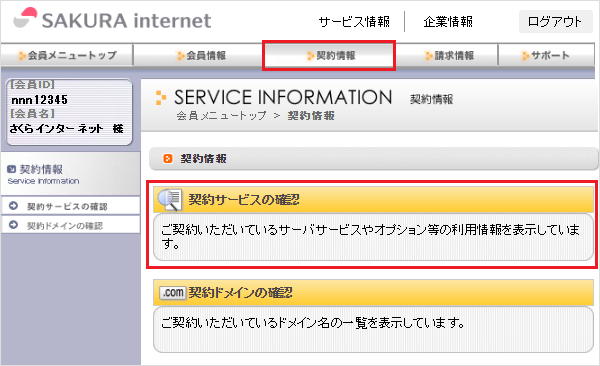Click the magnifier document icon

(x=170, y=199)
